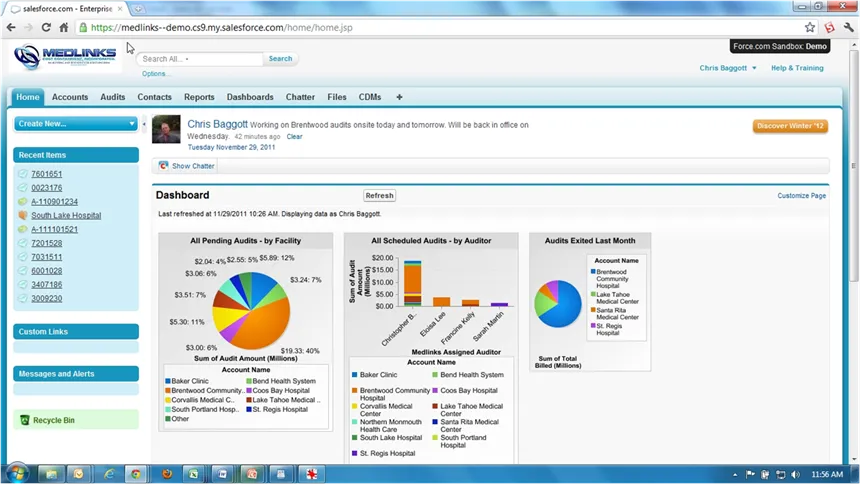Viewport: 860px width, 484px height.
Task: Open recent item A-111101521
Action: click(x=54, y=229)
